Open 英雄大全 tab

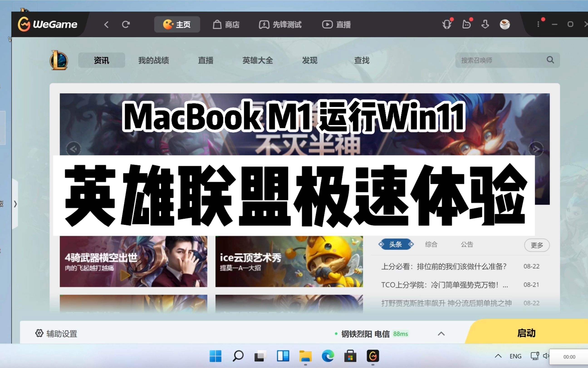click(257, 60)
